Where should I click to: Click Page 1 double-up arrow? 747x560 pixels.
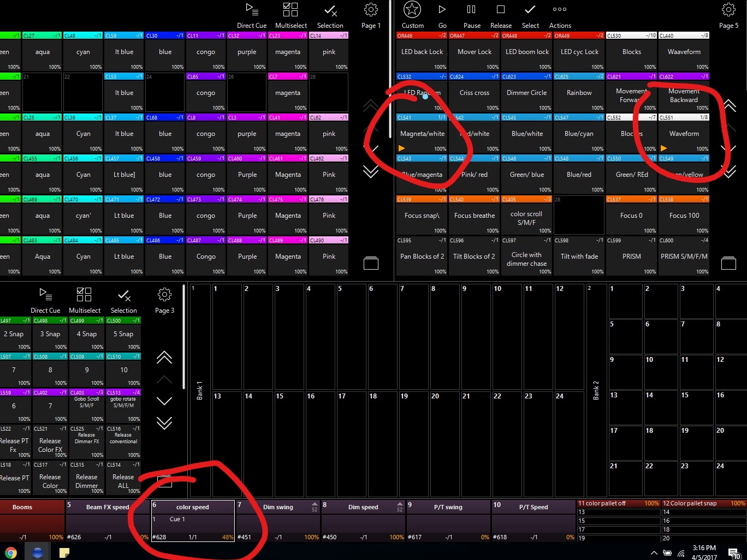(x=371, y=105)
